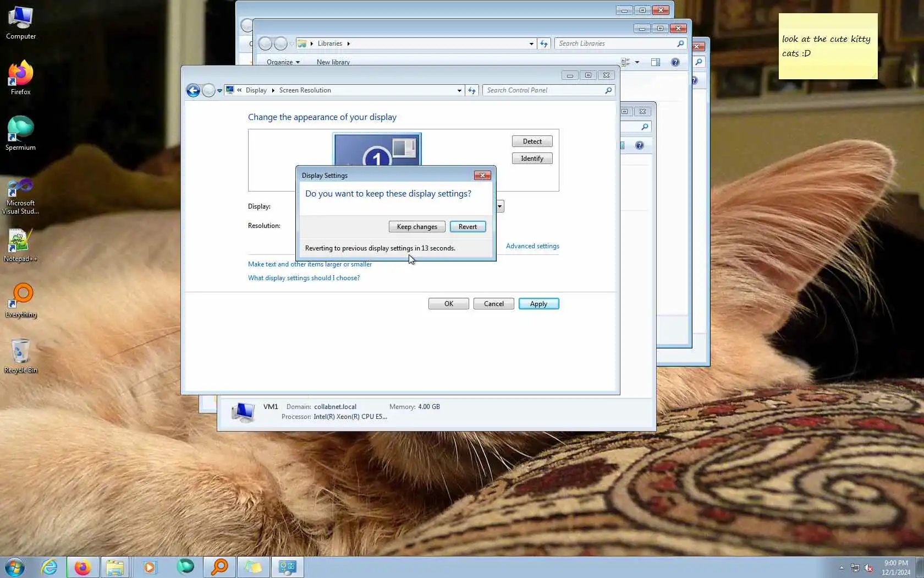
Task: Expand arrow between Display and Screen Resolution
Action: [273, 90]
